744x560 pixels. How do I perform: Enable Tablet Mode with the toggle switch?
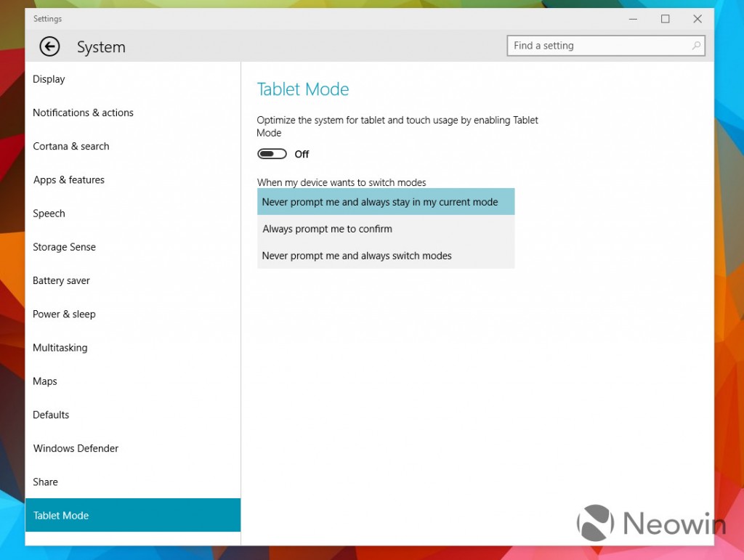coord(272,153)
